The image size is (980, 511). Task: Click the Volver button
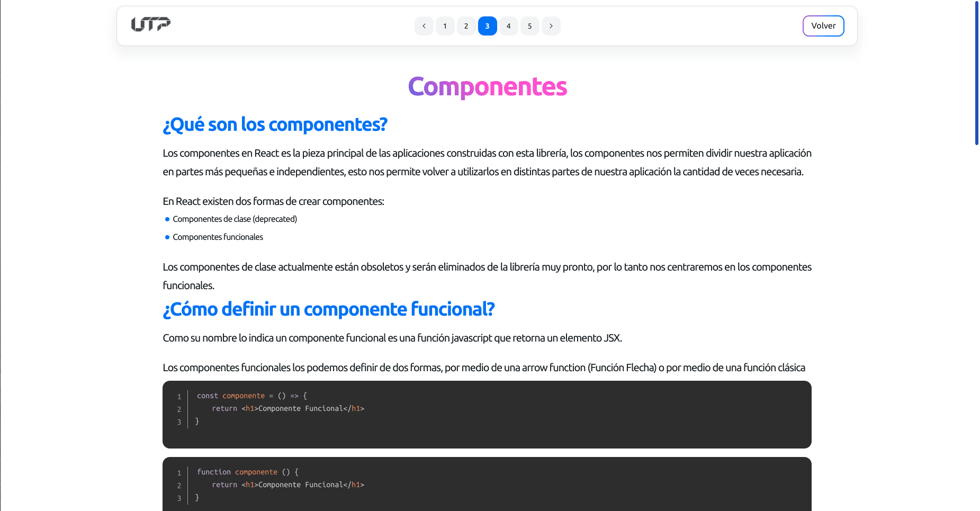(823, 25)
